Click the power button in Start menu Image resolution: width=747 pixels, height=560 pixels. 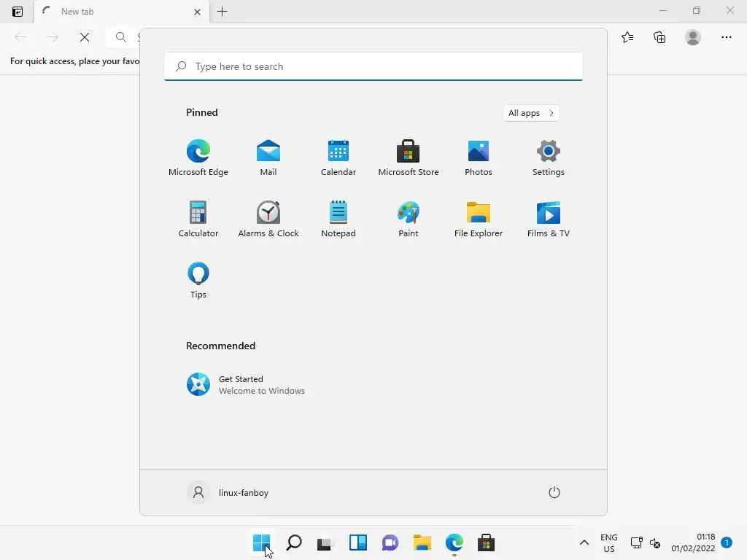point(554,492)
